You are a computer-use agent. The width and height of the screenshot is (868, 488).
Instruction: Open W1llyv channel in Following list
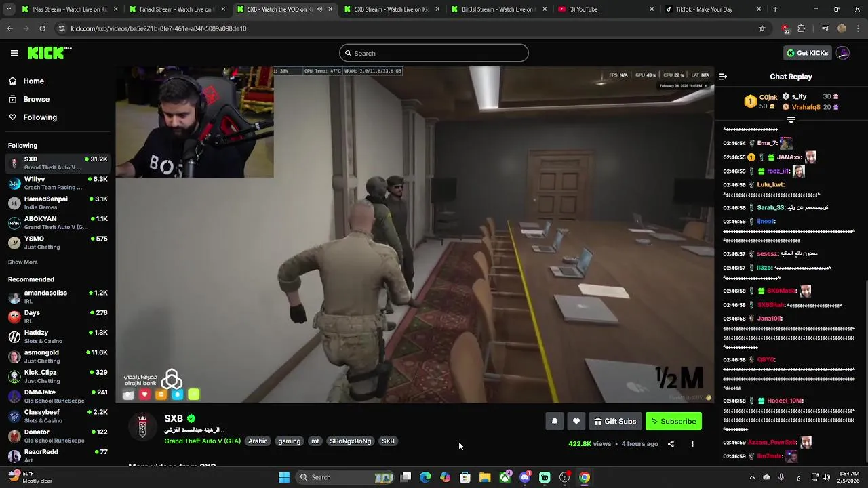(58, 183)
